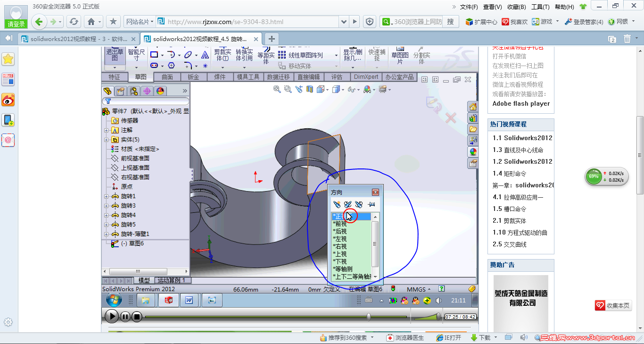Open the ConfigurationManager tab icon
This screenshot has width=644, height=344.
[x=134, y=91]
